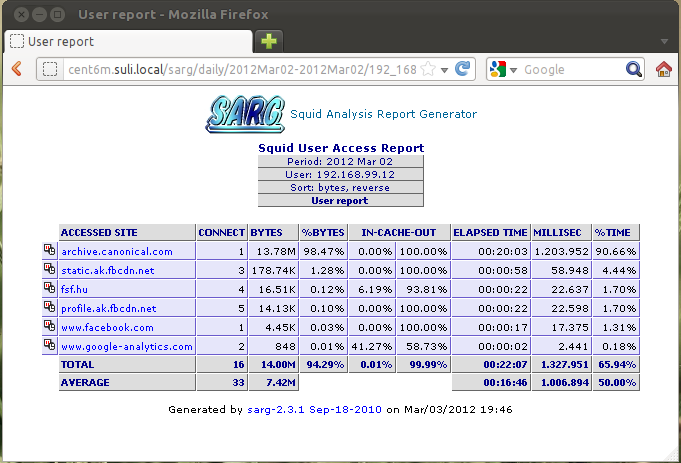This screenshot has height=463, width=681.
Task: Click the Google search engine icon
Action: [498, 69]
